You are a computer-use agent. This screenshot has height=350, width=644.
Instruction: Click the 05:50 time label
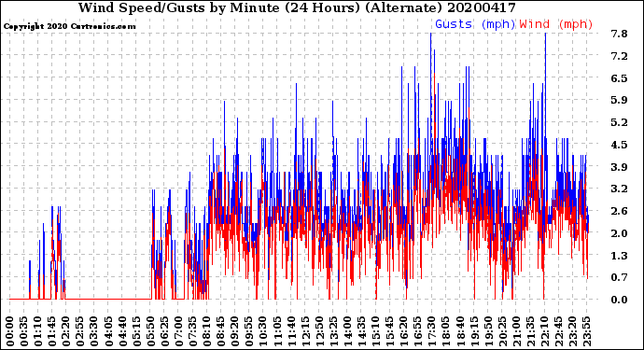(x=150, y=331)
